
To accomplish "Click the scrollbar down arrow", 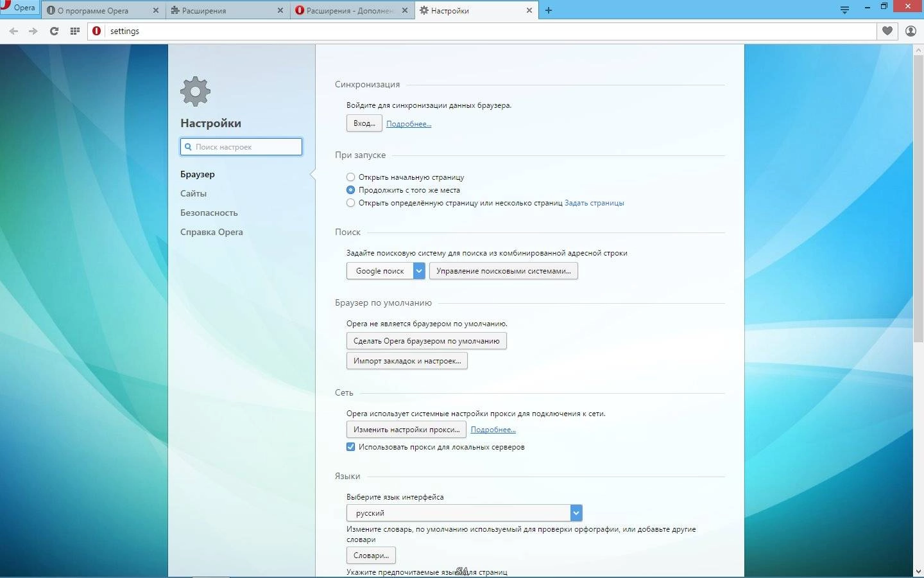I will (918, 571).
